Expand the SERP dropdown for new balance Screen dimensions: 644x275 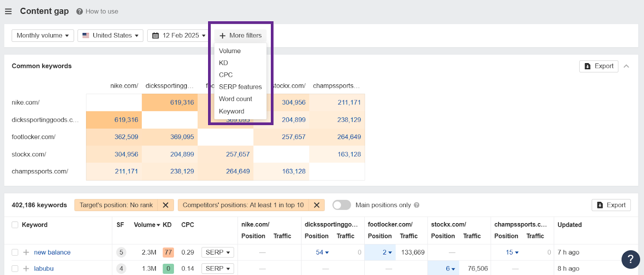[x=217, y=252]
